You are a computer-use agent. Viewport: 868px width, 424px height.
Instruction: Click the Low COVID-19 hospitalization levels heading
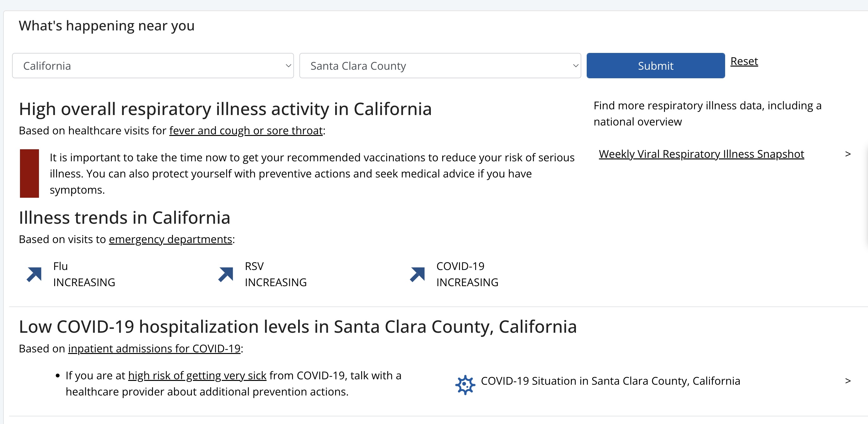point(297,327)
